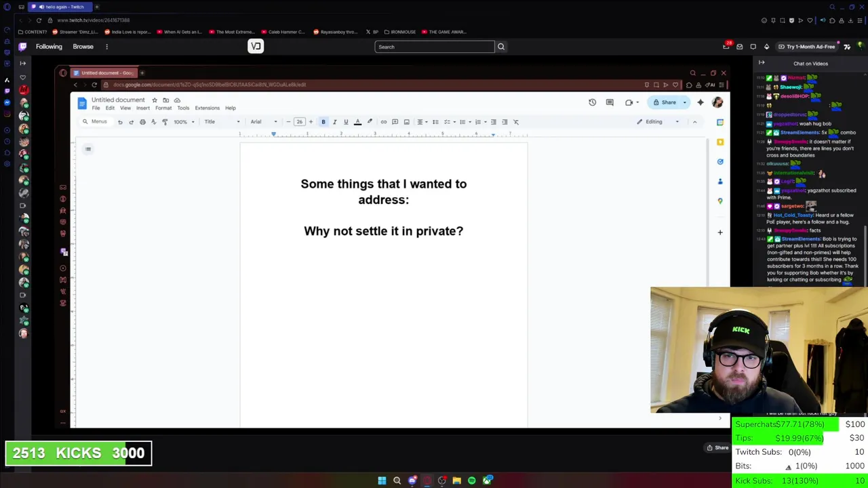Toggle Underline formatting in Docs toolbar

tap(346, 122)
